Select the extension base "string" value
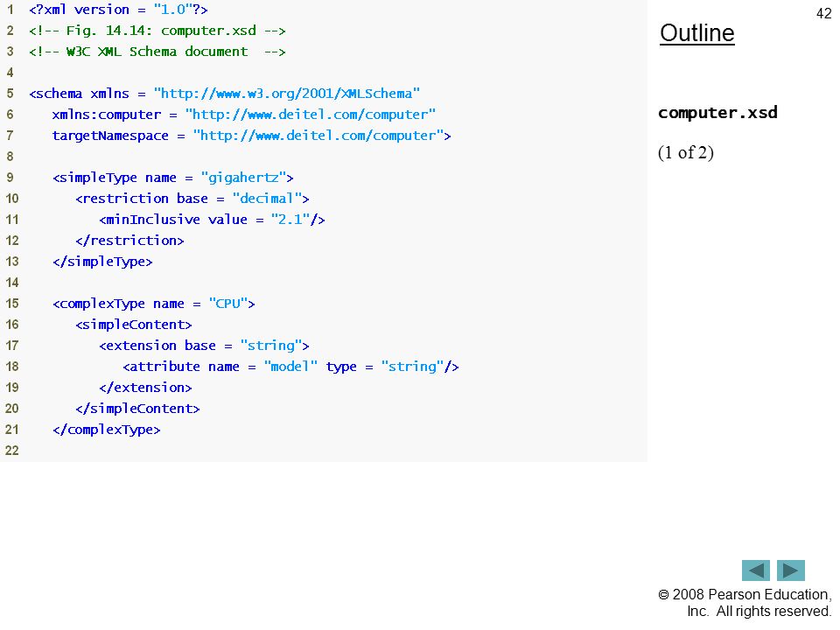840x630 pixels. tap(270, 346)
